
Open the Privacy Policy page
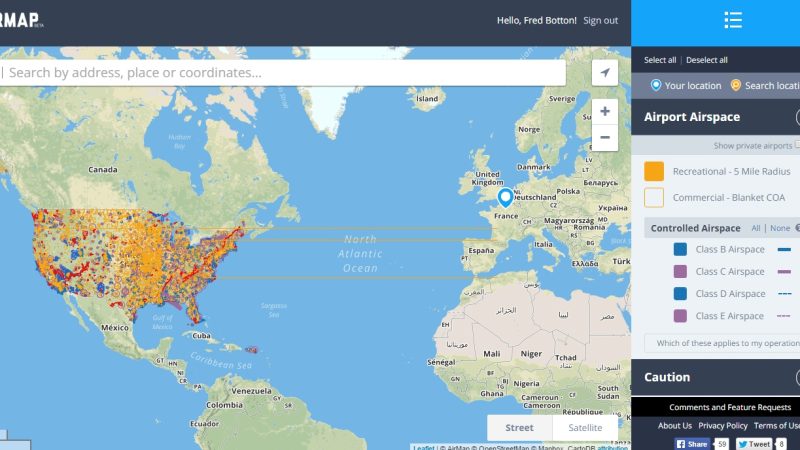[x=722, y=426]
